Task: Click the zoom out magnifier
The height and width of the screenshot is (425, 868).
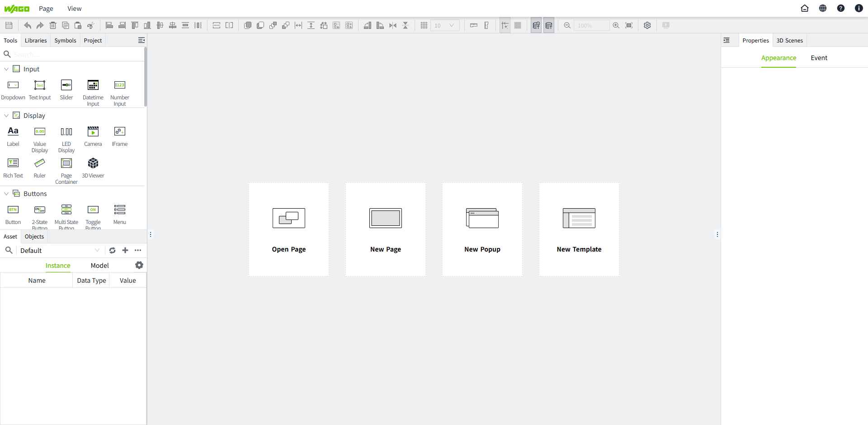Action: click(567, 25)
